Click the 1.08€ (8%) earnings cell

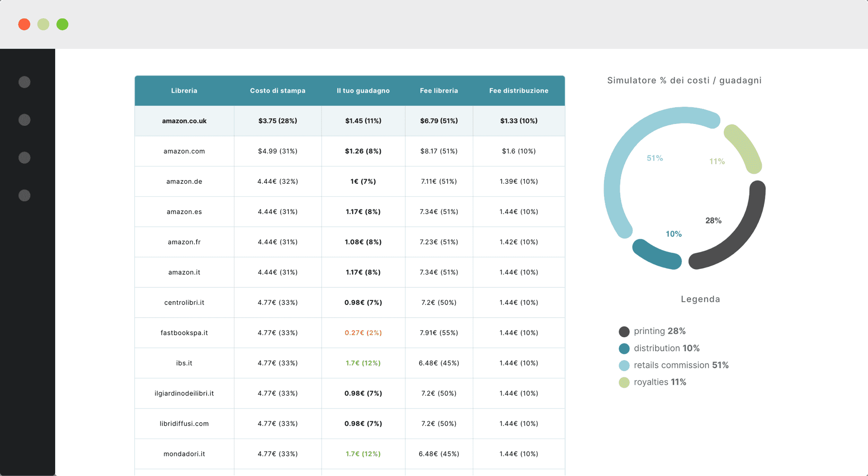click(363, 242)
